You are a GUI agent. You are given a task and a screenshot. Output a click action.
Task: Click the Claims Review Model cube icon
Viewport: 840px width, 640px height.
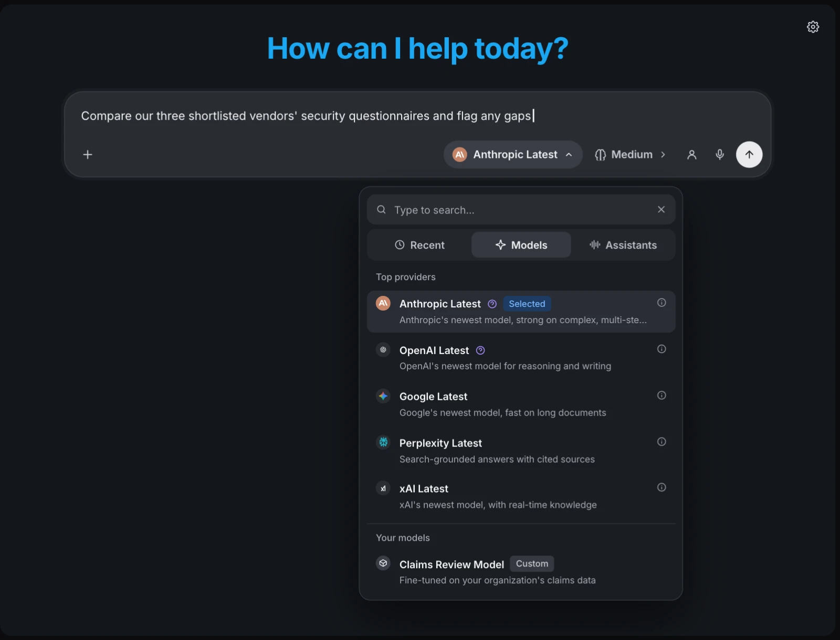pos(383,563)
